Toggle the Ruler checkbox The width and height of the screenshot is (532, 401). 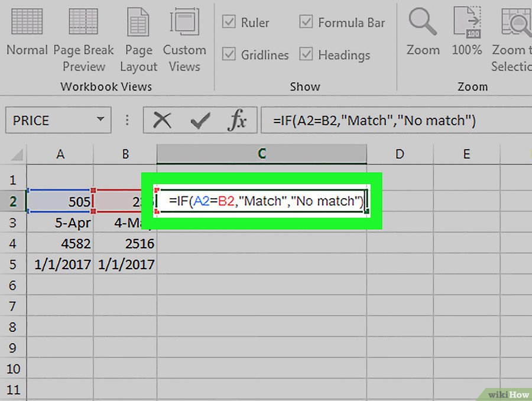229,22
